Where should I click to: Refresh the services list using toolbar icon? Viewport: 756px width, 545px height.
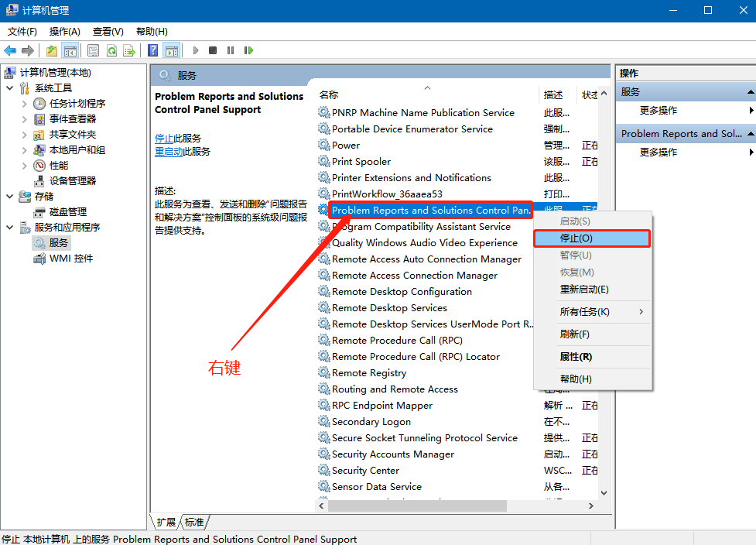(x=111, y=50)
